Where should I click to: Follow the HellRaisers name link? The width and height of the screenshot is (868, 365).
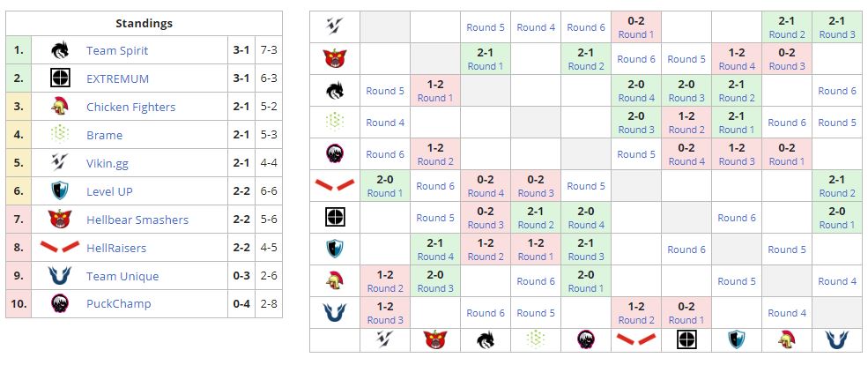coord(118,248)
